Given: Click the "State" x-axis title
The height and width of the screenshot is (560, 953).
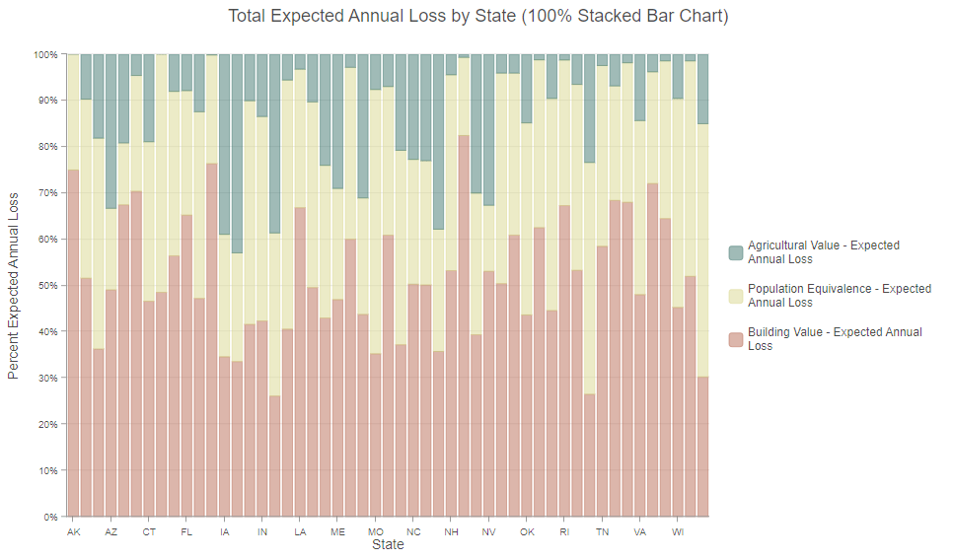Looking at the screenshot, I should (x=388, y=545).
